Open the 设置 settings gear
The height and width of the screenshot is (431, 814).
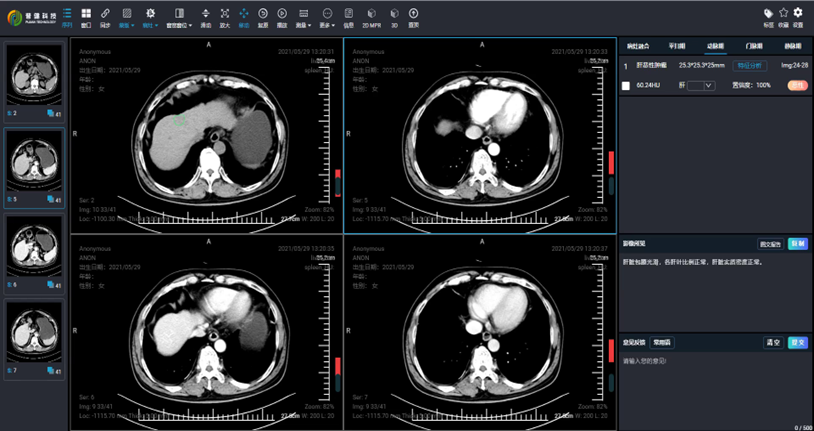(797, 14)
